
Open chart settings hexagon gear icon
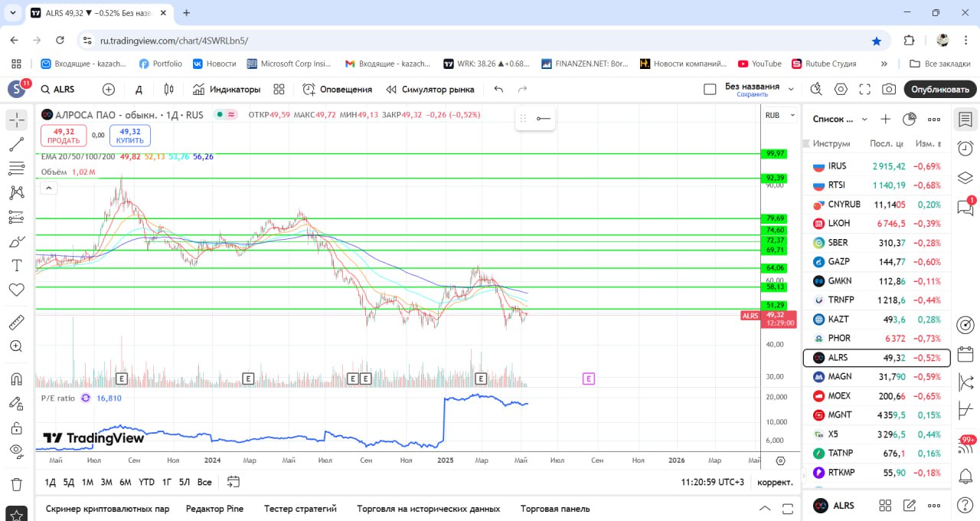coord(841,90)
